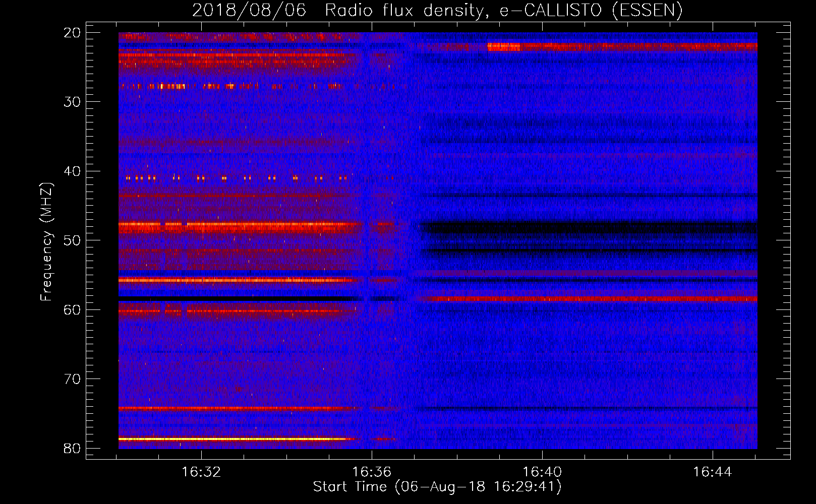Click the frequency tick label "30"

(73, 102)
